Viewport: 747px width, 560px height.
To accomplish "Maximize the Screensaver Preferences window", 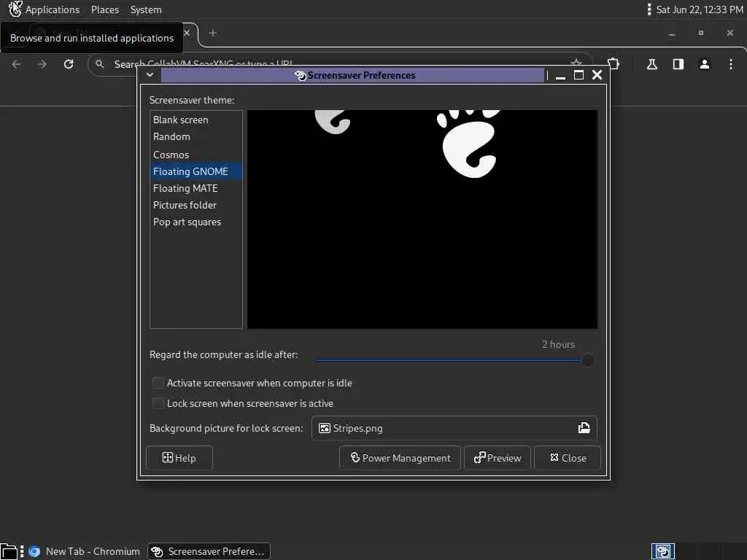I will (x=578, y=75).
